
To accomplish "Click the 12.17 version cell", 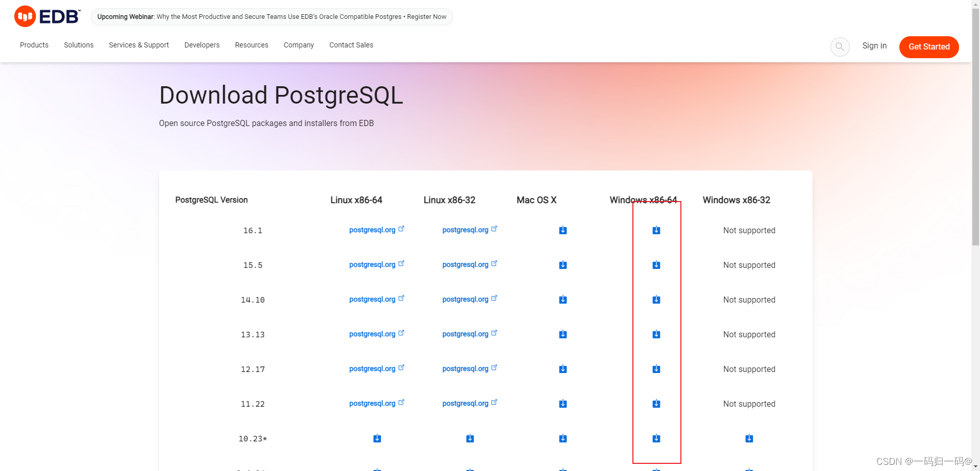I will point(253,369).
